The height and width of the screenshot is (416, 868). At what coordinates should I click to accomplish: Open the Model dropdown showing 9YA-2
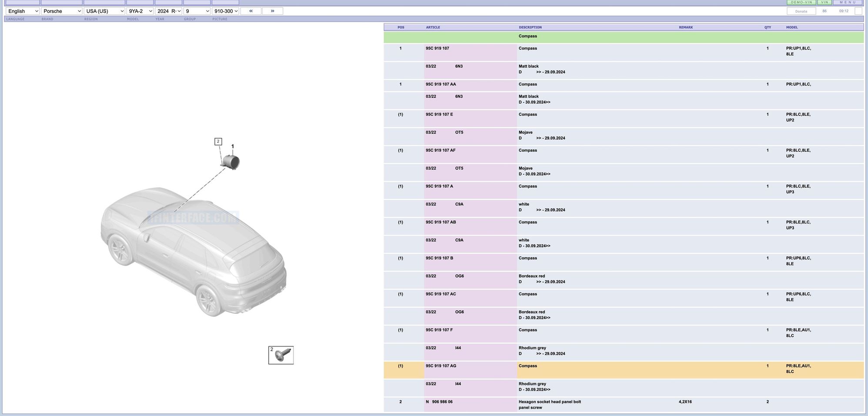tap(140, 11)
